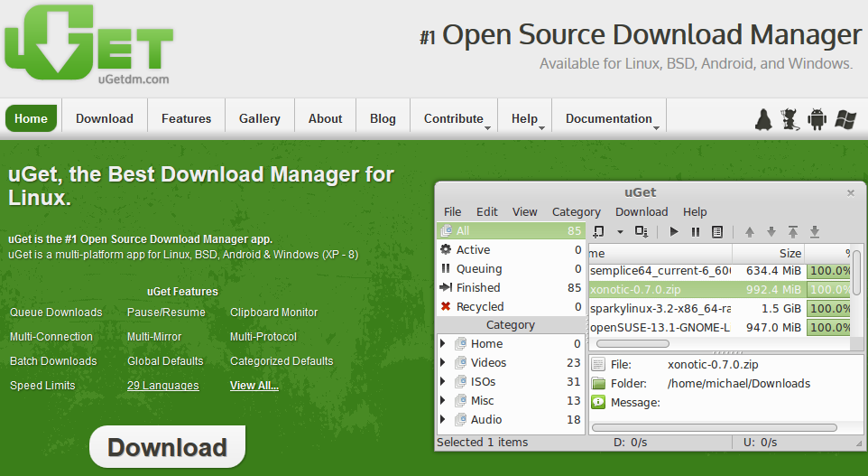Open the Edit menu in uGet
This screenshot has height=476, width=868.
click(486, 211)
